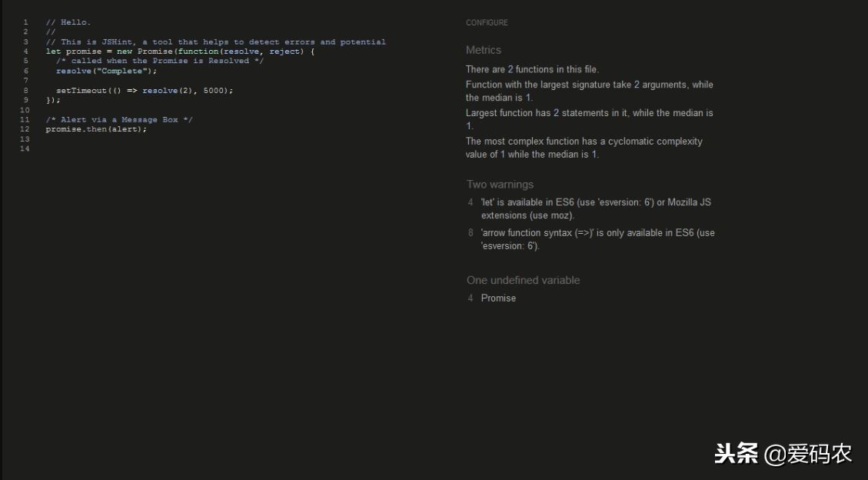Click the setTimeout arrow function line
868x480 pixels.
145,90
